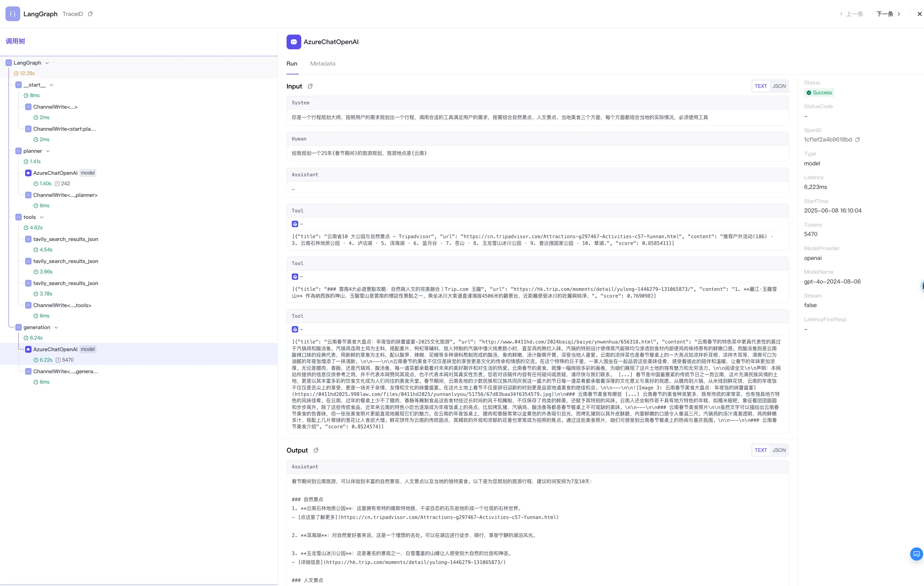Close the trace detail panel
The image size is (924, 586).
919,14
